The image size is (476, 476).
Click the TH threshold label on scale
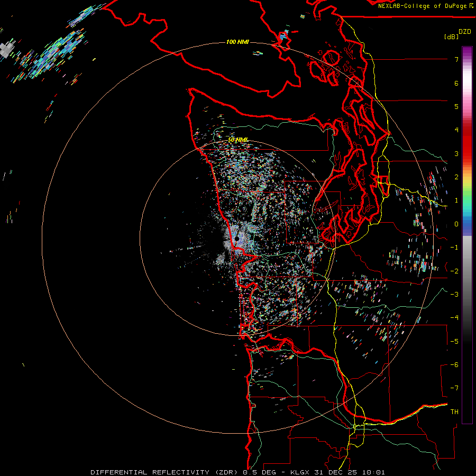click(x=454, y=412)
